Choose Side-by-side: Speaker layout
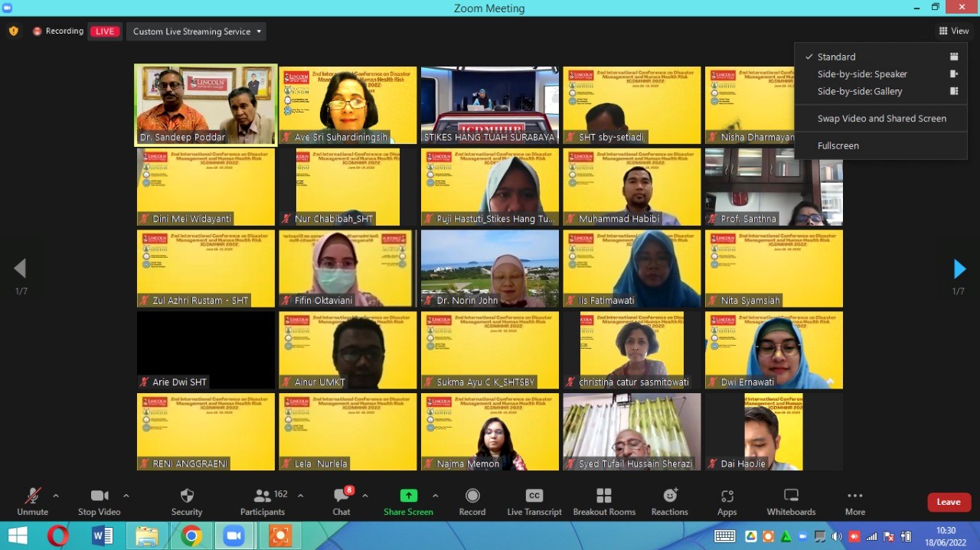 point(880,74)
